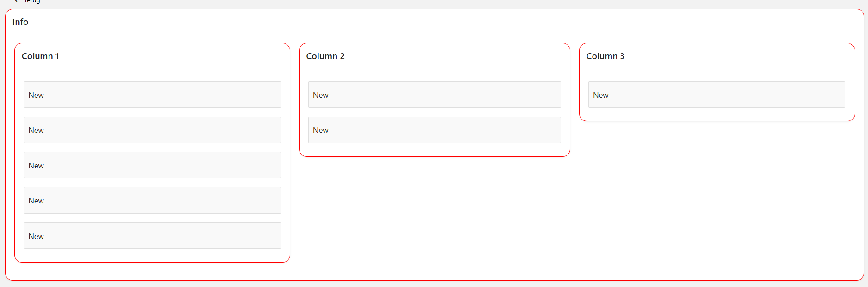Viewport: 868px width, 287px height.
Task: Focus the third New field in Column 1
Action: pos(152,165)
